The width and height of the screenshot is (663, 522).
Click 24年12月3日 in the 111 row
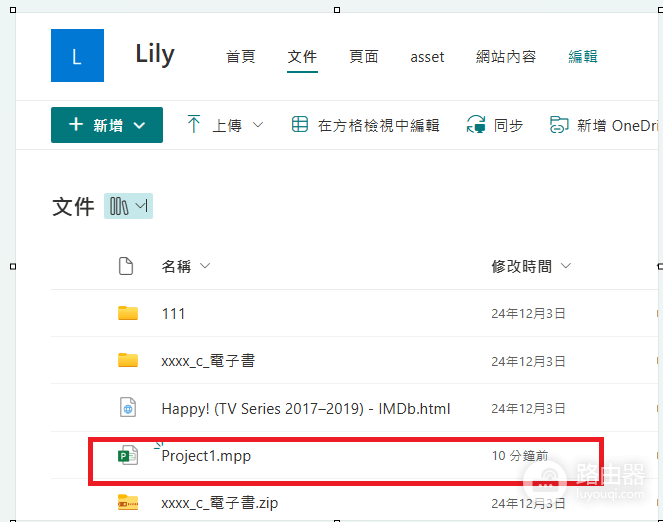pyautogui.click(x=528, y=314)
